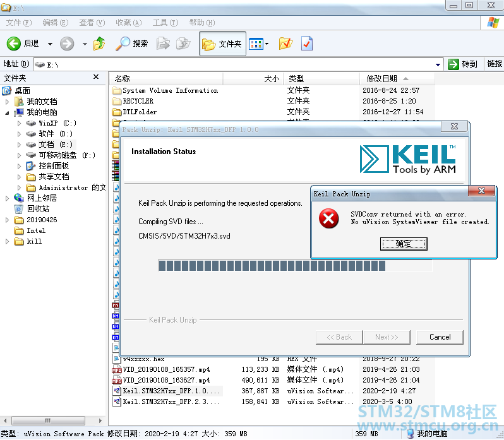Open Search with the magnifier icon
Screen dimensions: 504x440
pyautogui.click(x=123, y=44)
